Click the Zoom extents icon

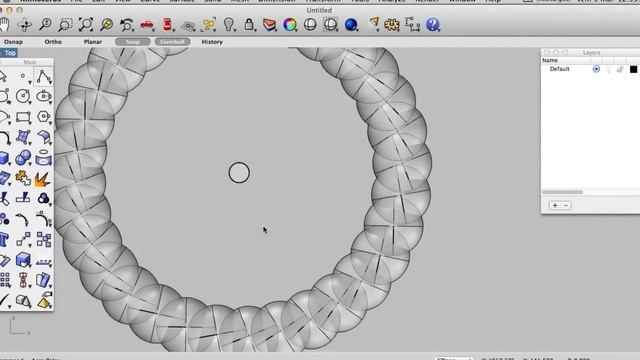(86, 24)
